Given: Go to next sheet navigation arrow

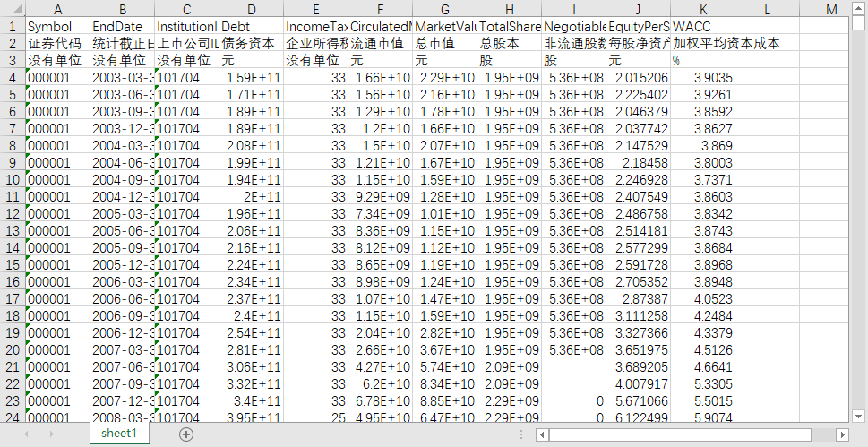Looking at the screenshot, I should coord(51,434).
